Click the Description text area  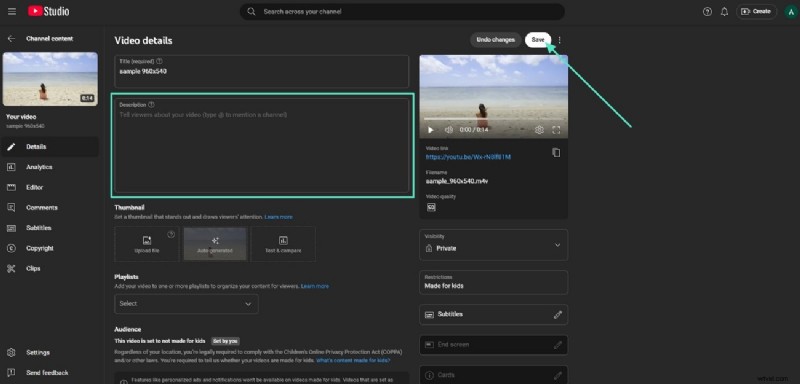click(262, 145)
